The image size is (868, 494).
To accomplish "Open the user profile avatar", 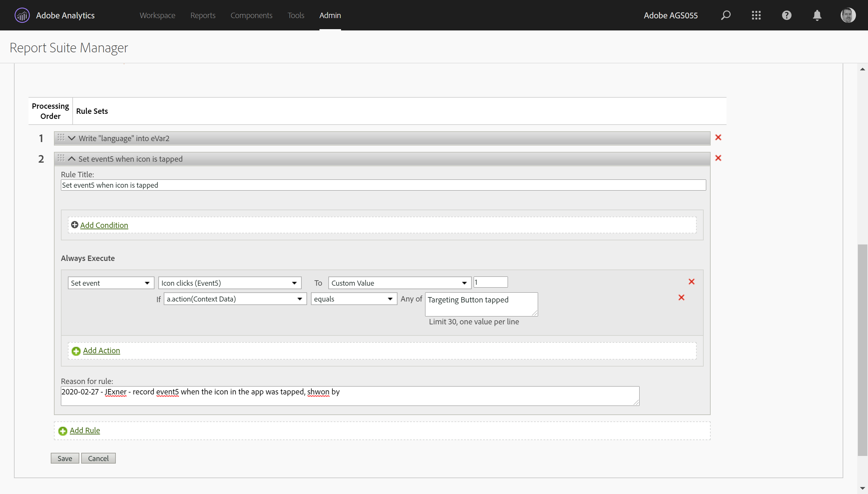I will click(848, 15).
